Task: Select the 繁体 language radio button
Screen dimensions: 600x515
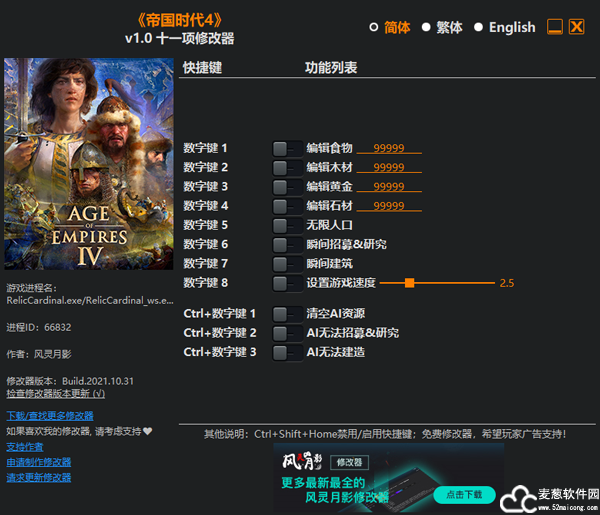Action: point(426,28)
